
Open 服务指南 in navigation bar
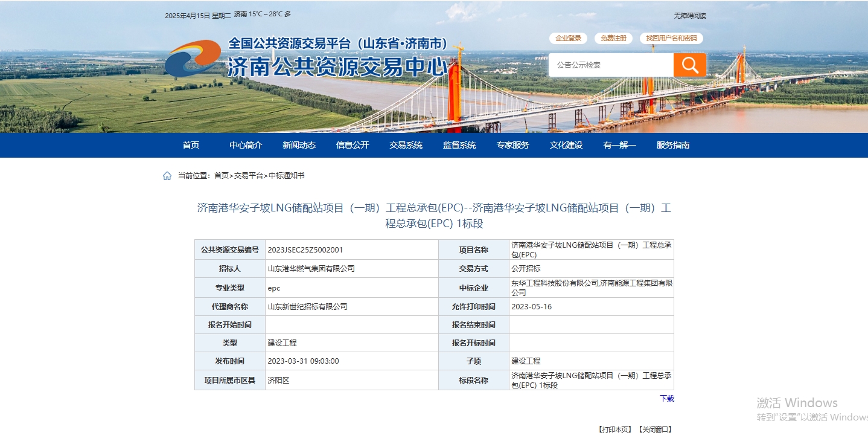tap(673, 145)
